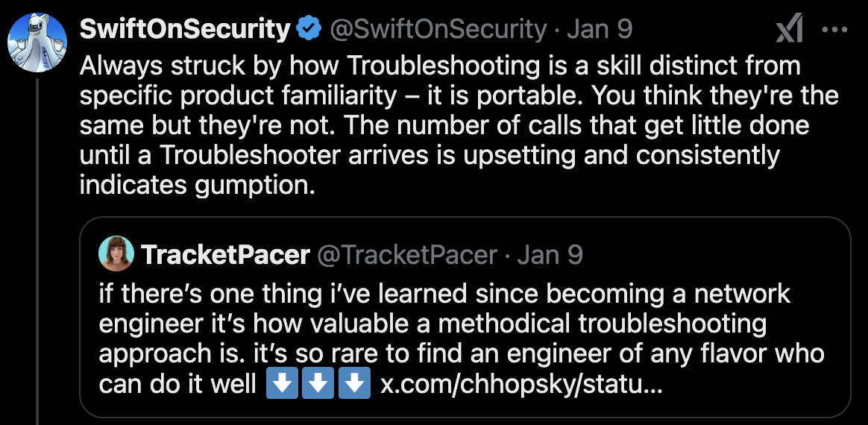The image size is (868, 425).
Task: Click the @SwiftOnSecurity handle
Action: 438,29
